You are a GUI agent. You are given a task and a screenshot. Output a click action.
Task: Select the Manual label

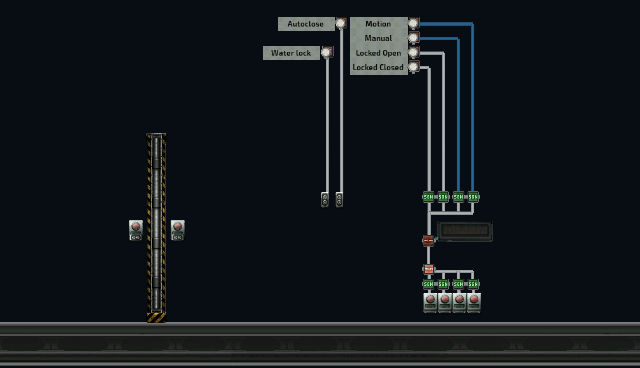378,38
